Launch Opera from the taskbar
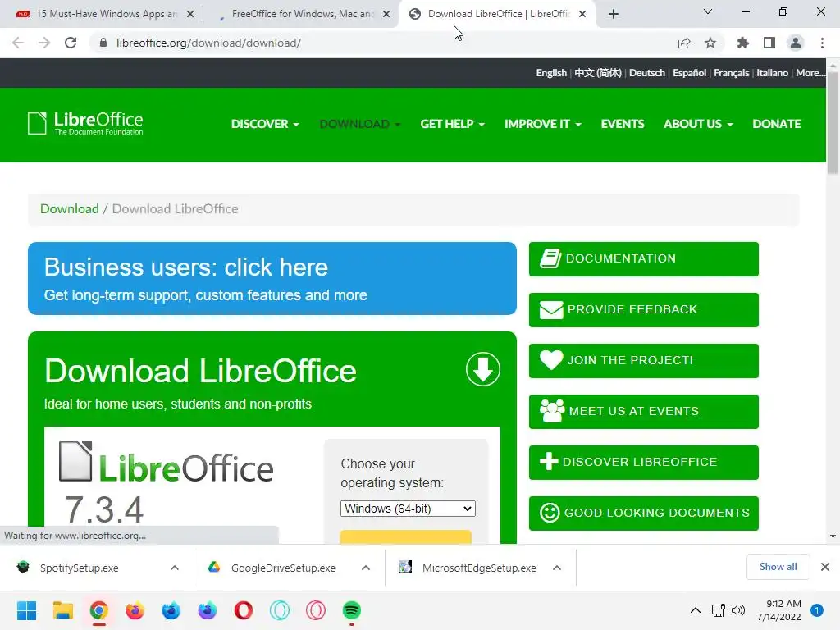The width and height of the screenshot is (840, 630). (x=243, y=610)
